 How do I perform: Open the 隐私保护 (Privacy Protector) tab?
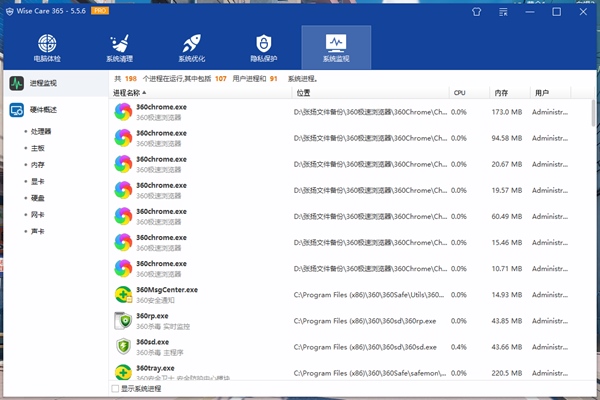(x=263, y=50)
